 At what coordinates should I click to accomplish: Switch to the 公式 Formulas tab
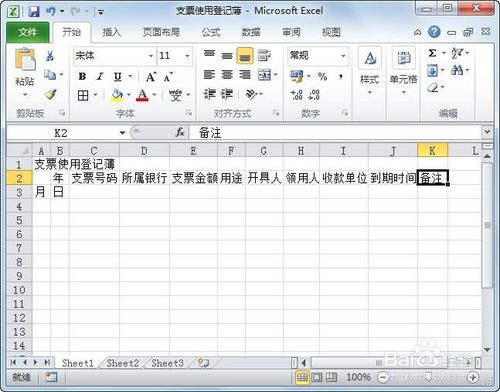click(x=211, y=32)
